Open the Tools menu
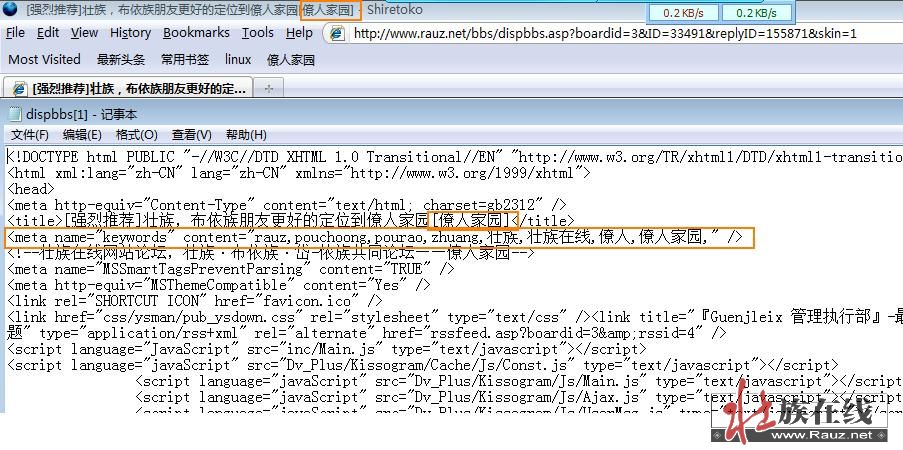This screenshot has height=450, width=903. pos(257,33)
